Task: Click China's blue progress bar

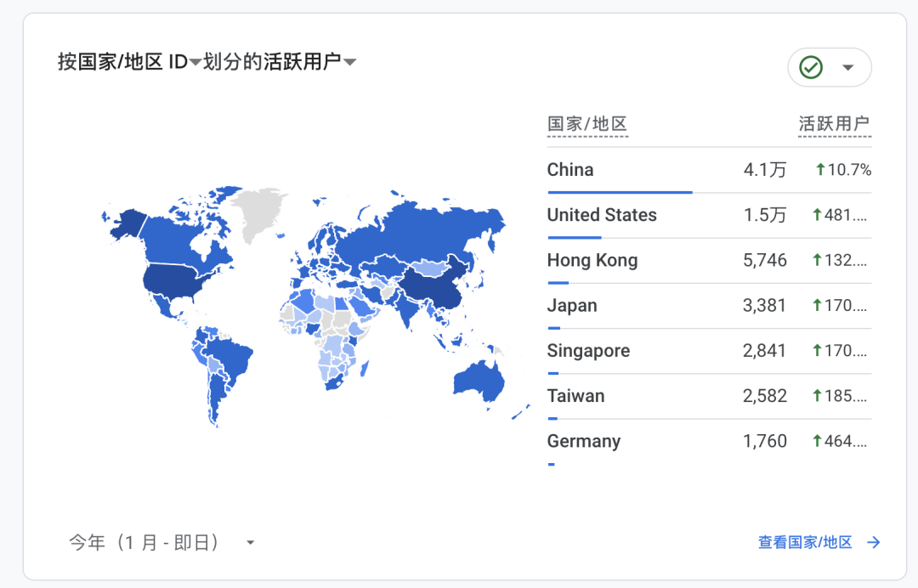Action: pyautogui.click(x=620, y=193)
